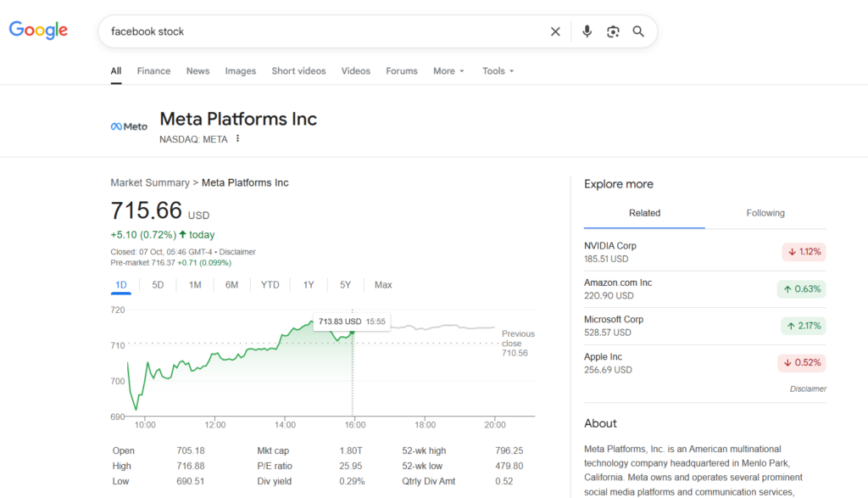Screen dimensions: 868x498
Task: Start voice search with microphone icon
Action: click(587, 31)
